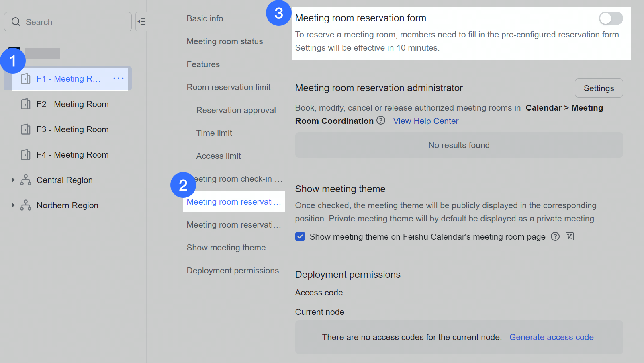Click the F2 Meeting Room building icon
The image size is (644, 363).
pyautogui.click(x=26, y=104)
